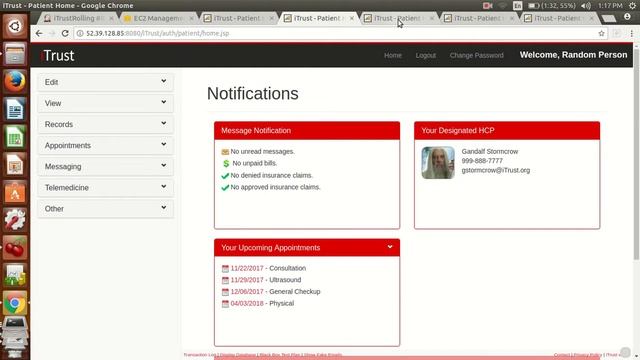
Task: Switch to Google Chrome in dock
Action: [x=15, y=303]
